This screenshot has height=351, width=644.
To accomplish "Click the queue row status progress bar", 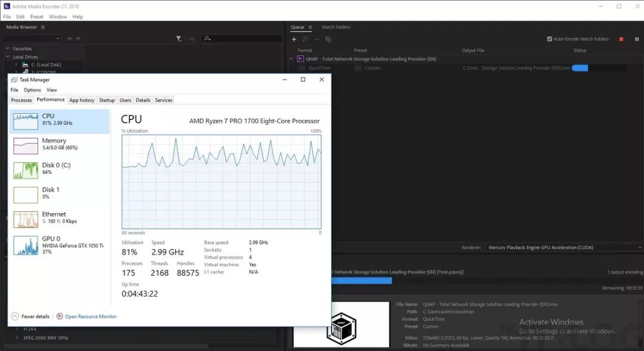I will [599, 68].
